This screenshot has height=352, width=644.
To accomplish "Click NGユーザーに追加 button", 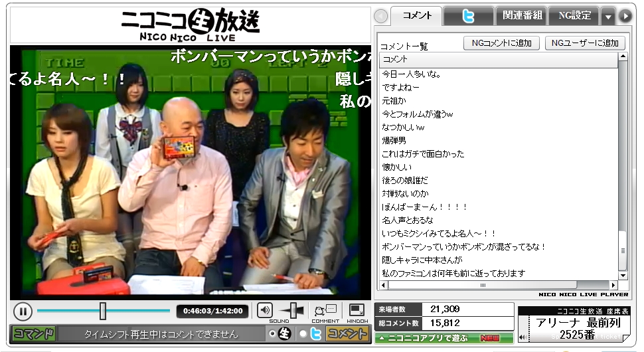I will [585, 43].
